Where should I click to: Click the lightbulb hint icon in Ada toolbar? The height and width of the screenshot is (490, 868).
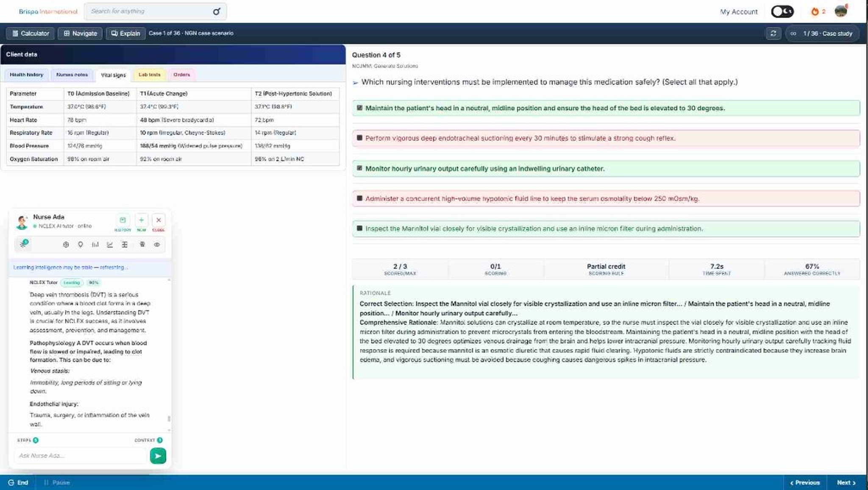tap(81, 245)
